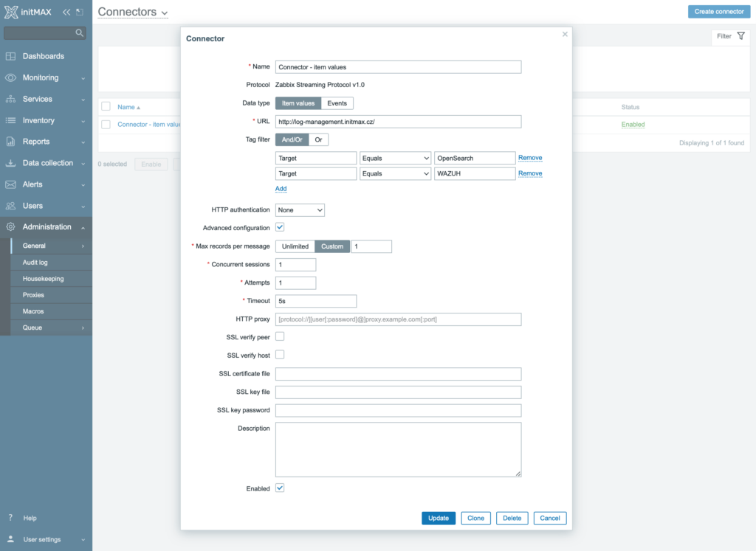The width and height of the screenshot is (756, 551).
Task: Select the Events data type
Action: pyautogui.click(x=337, y=103)
